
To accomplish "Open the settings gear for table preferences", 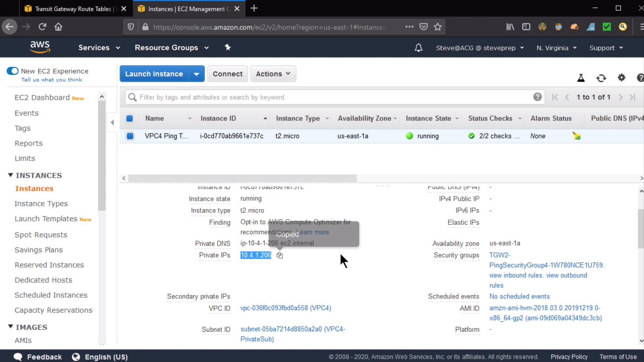I will click(x=621, y=78).
